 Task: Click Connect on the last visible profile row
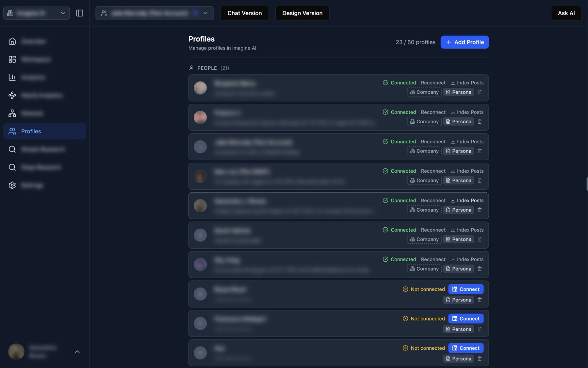coord(466,348)
